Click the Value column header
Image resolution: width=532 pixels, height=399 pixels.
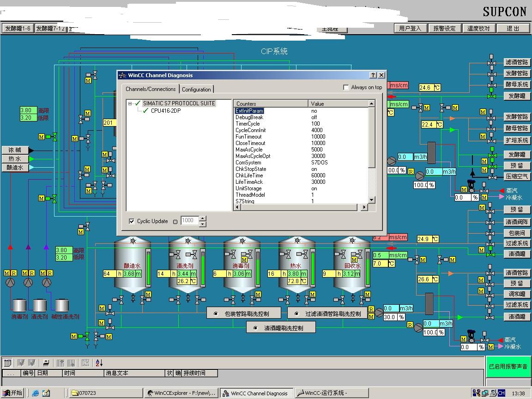[x=338, y=103]
